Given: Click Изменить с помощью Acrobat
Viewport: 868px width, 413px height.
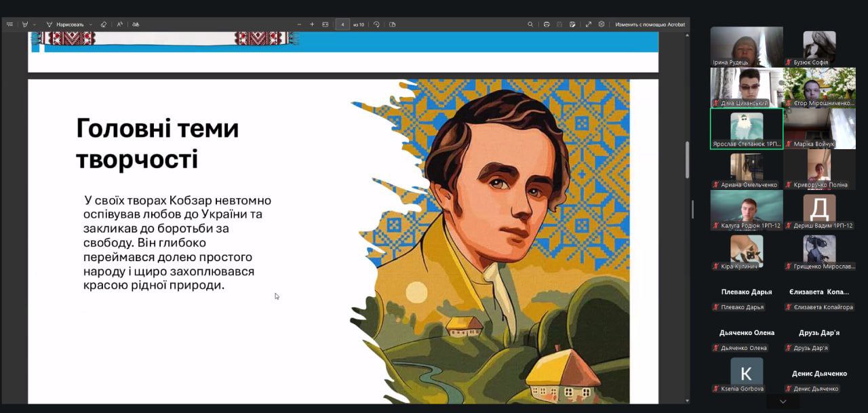Looking at the screenshot, I should point(650,24).
